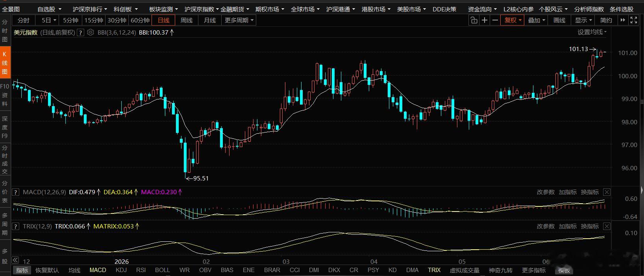Toggle the TRIX indicator in the bottom bar
The width and height of the screenshot is (644, 276).
434,270
